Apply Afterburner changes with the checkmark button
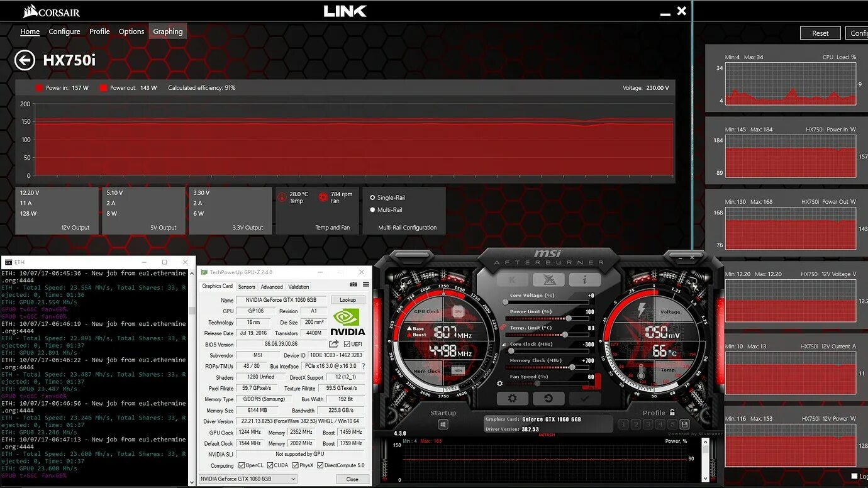The height and width of the screenshot is (488, 868). pyautogui.click(x=584, y=399)
